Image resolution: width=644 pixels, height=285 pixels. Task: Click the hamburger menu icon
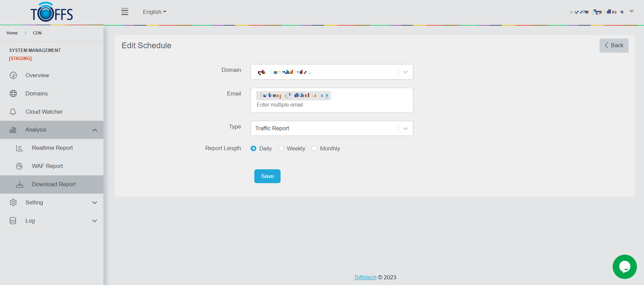[x=125, y=12]
